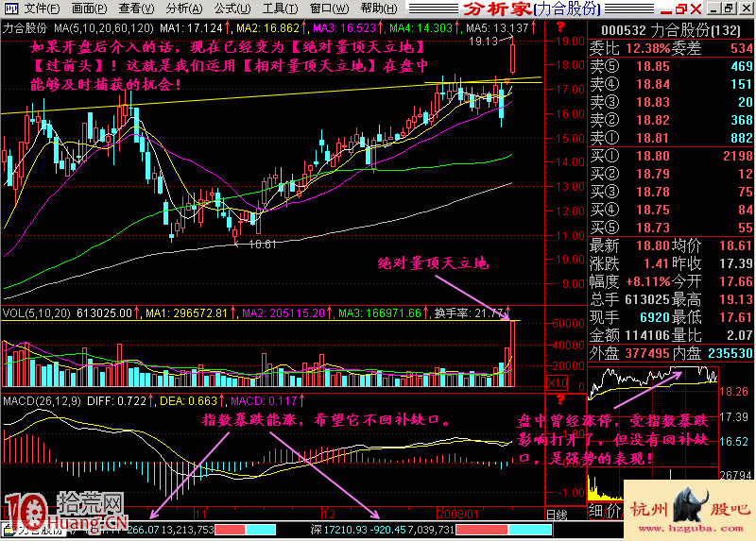Open the 帮助(H) menu
756x541 pixels.
pos(379,8)
